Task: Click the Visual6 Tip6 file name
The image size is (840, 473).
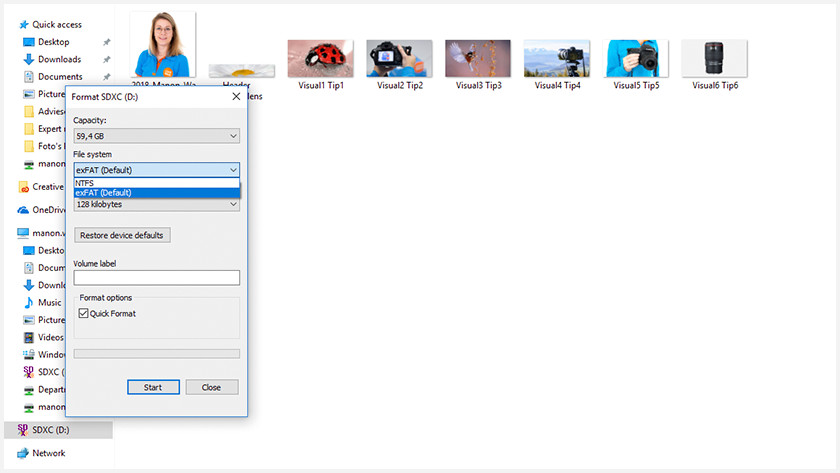Action: (x=715, y=85)
